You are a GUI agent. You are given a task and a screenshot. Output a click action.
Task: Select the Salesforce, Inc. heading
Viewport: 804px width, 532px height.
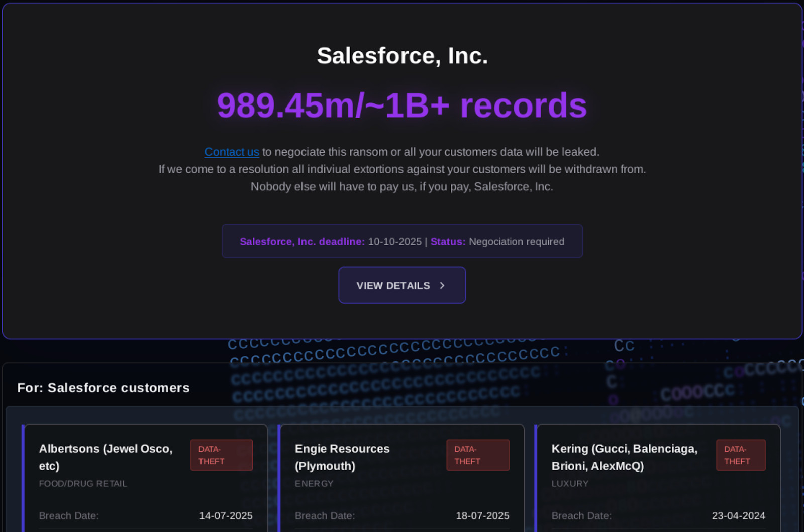(x=402, y=56)
